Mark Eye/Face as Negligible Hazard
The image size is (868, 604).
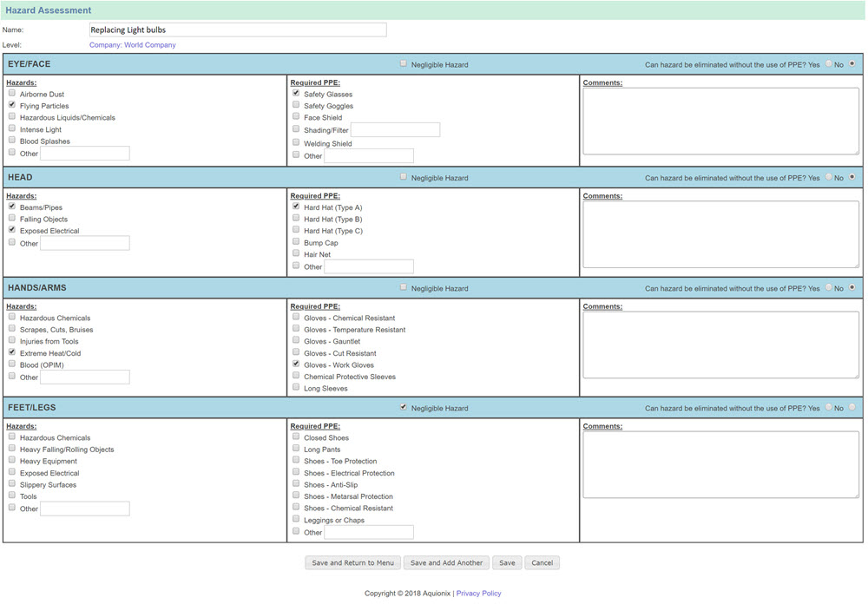(404, 63)
